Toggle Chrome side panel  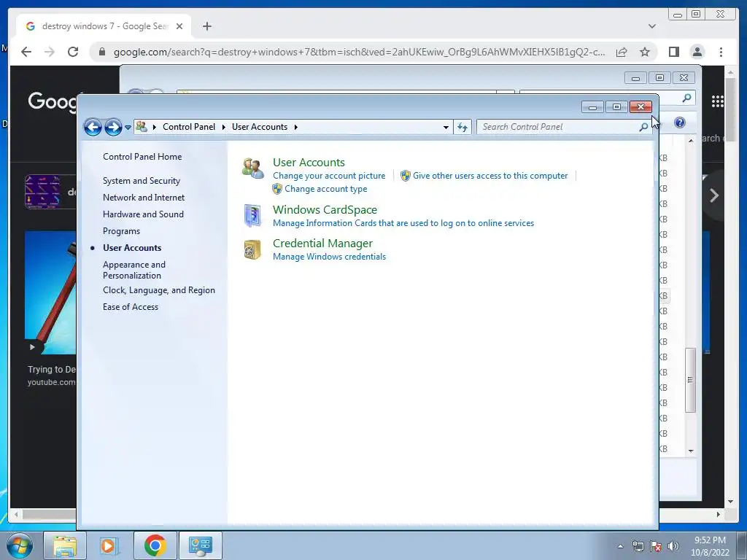click(x=673, y=52)
